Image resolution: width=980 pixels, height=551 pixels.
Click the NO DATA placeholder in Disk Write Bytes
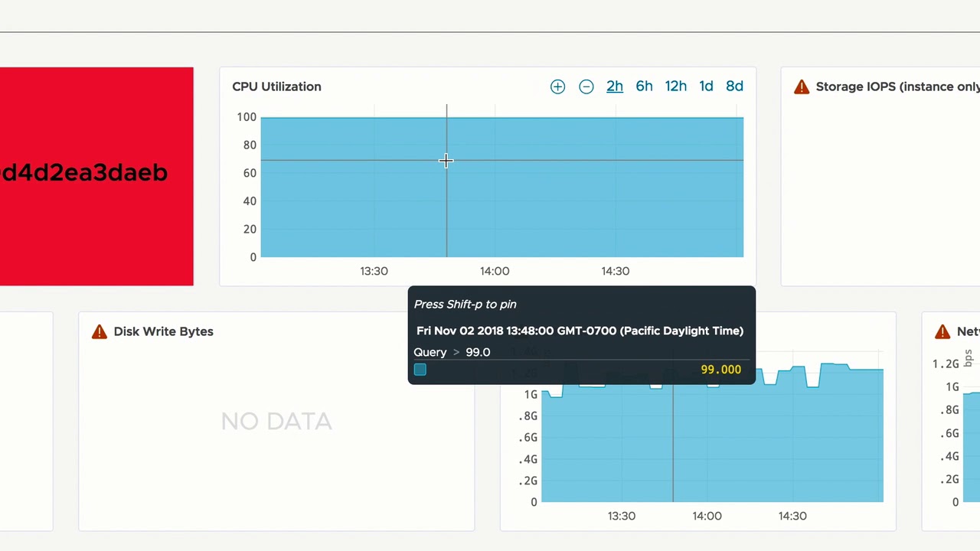coord(276,421)
